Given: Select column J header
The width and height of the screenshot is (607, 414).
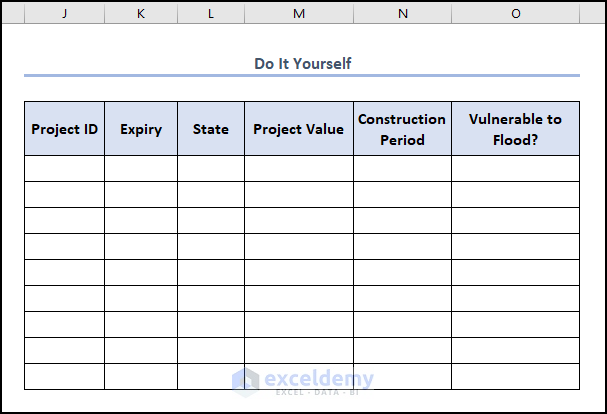Looking at the screenshot, I should pos(64,13).
